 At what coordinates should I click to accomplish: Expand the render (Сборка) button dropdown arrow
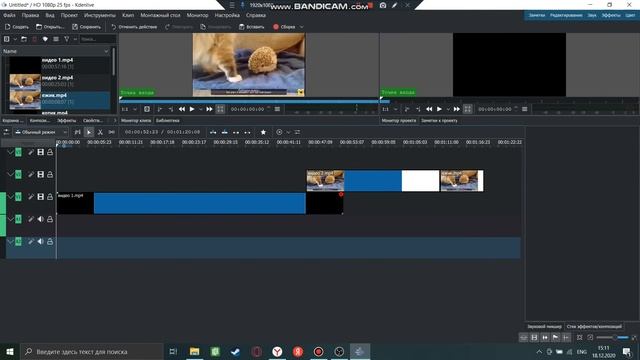(x=302, y=27)
